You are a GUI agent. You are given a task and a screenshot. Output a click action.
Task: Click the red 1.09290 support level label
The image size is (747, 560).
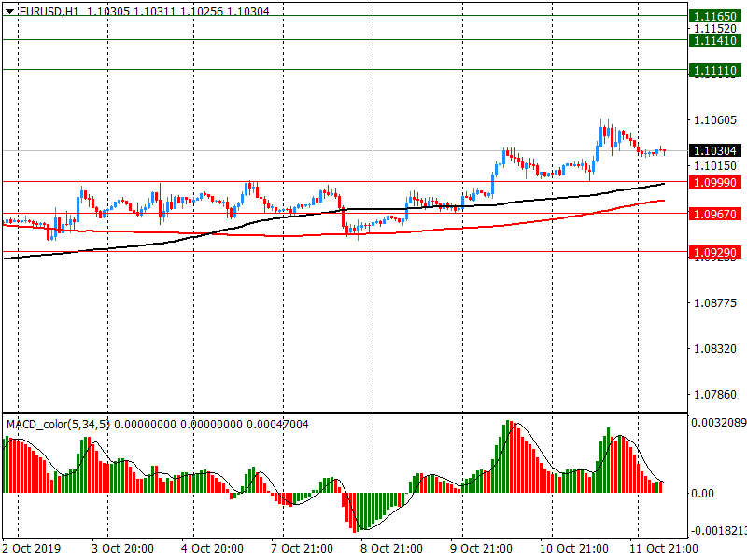pyautogui.click(x=715, y=252)
